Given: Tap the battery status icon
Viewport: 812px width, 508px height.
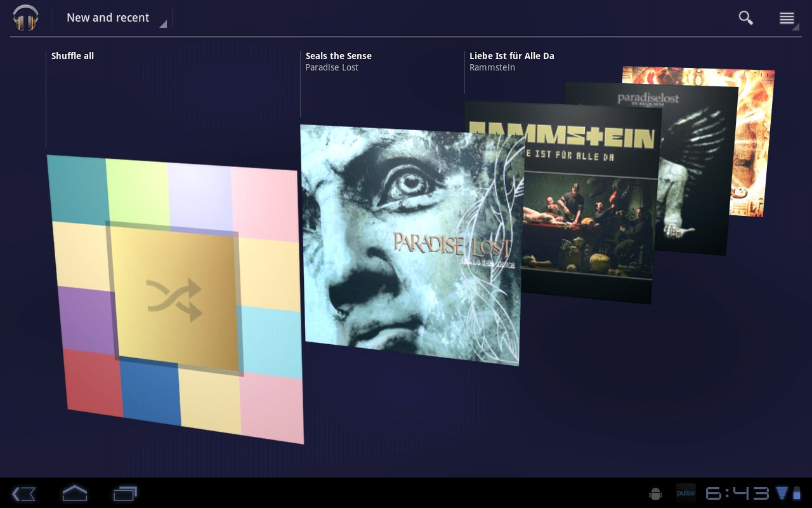Looking at the screenshot, I should [x=797, y=493].
